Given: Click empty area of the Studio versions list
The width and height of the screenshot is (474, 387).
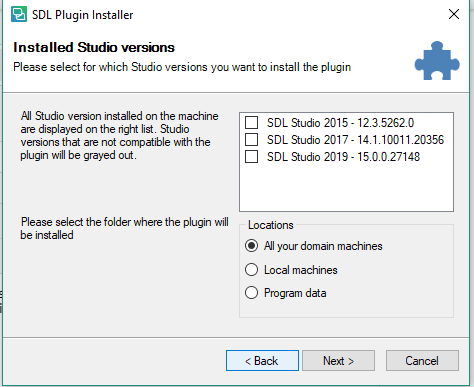Looking at the screenshot, I should 346,188.
